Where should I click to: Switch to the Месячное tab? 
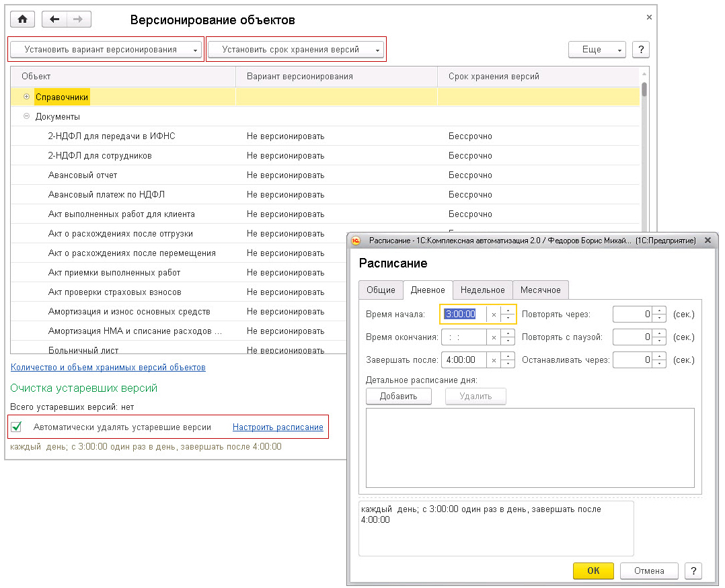[x=541, y=290]
